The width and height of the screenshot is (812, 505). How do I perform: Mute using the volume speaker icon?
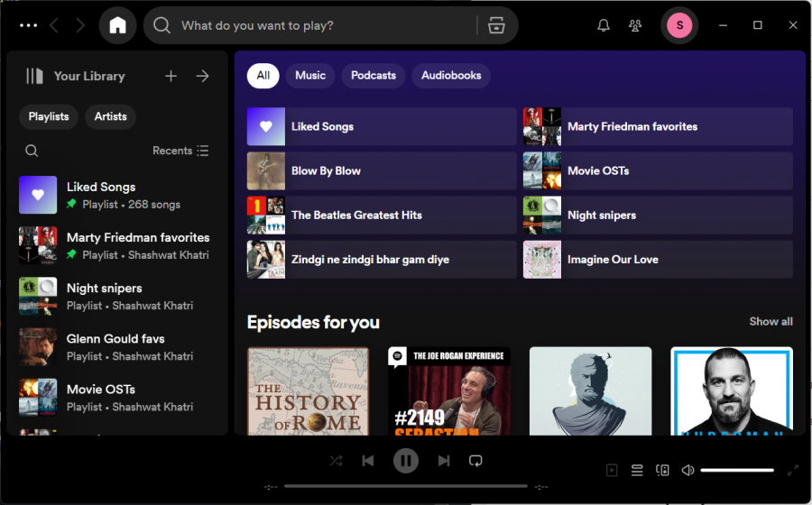(687, 470)
